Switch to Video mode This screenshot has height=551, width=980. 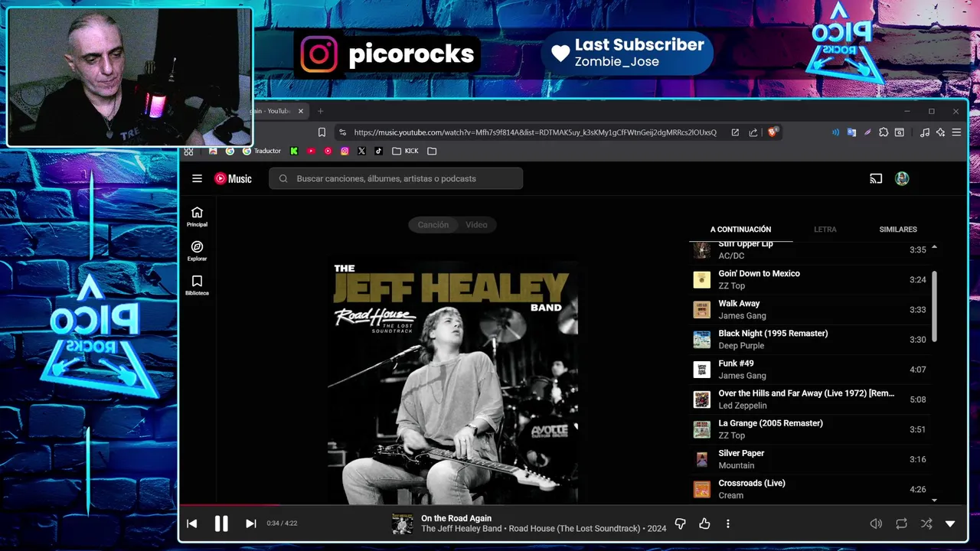pos(476,224)
